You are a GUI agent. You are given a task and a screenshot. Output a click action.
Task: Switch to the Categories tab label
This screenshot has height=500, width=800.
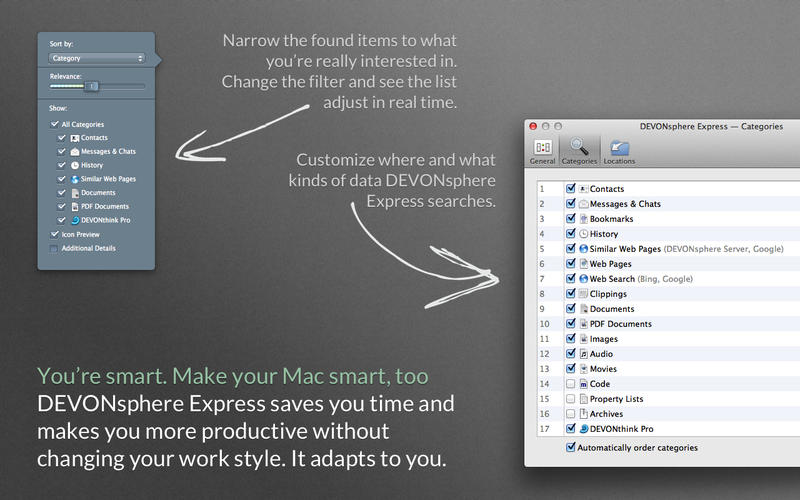point(579,161)
